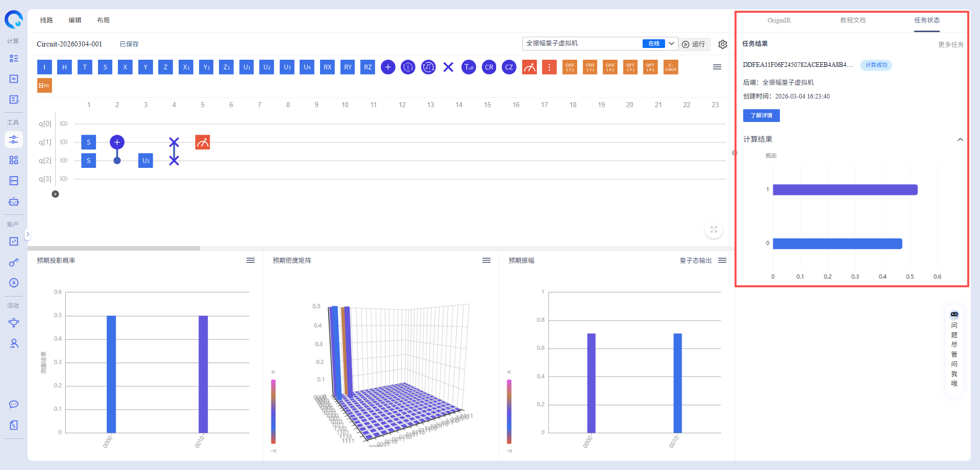Image resolution: width=980 pixels, height=470 pixels.
Task: Open the 预期投影概率 chart menu
Action: 251,261
